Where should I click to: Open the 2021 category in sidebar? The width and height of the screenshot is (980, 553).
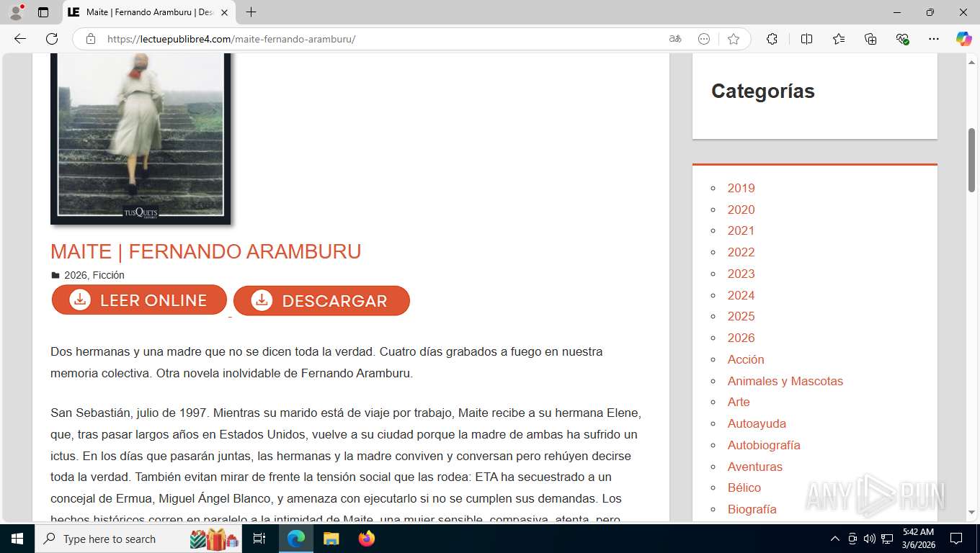point(741,230)
